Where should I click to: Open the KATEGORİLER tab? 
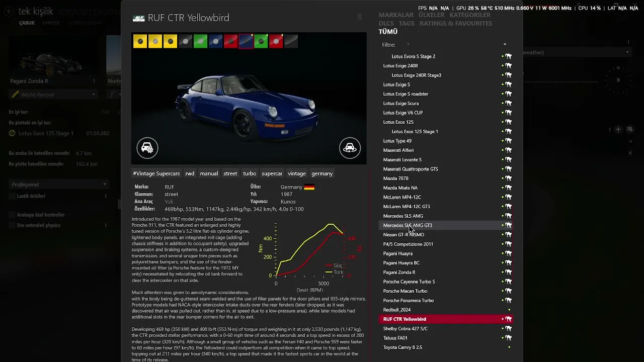coord(470,15)
